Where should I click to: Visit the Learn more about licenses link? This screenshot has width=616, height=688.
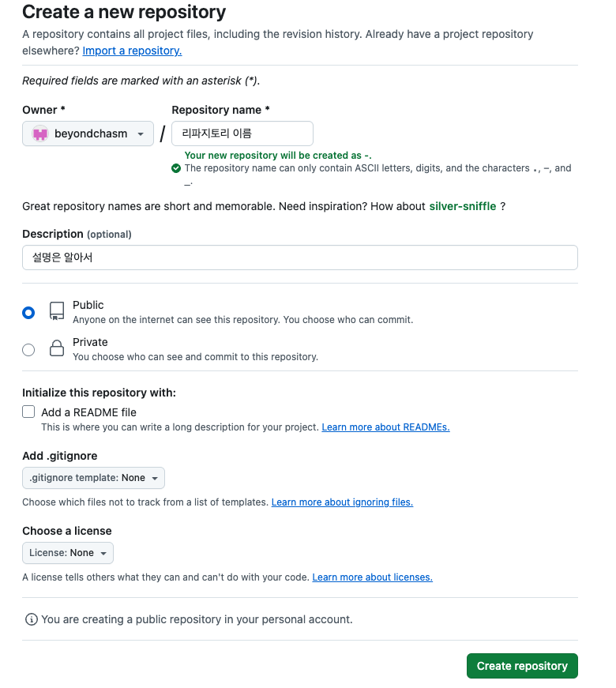pyautogui.click(x=372, y=577)
